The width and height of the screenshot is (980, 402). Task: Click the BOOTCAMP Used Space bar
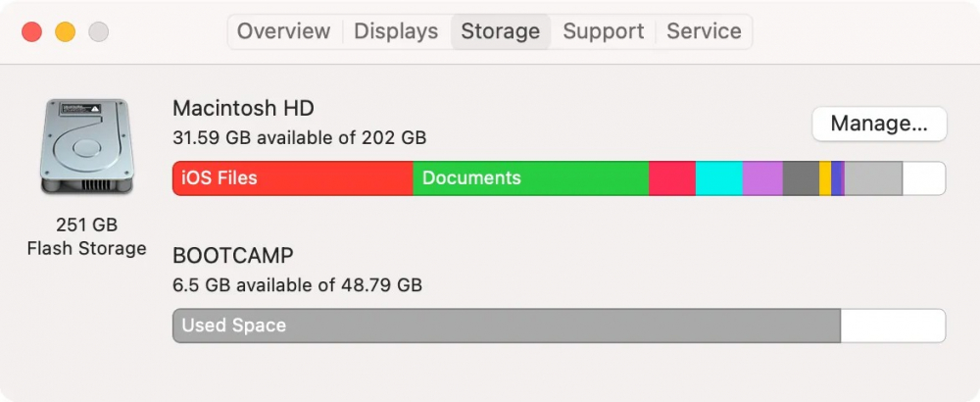point(506,326)
